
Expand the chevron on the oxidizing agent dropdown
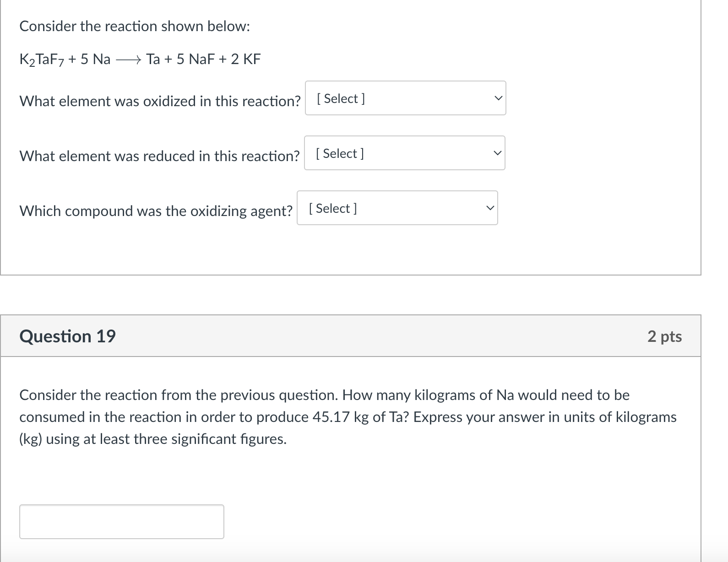point(490,208)
